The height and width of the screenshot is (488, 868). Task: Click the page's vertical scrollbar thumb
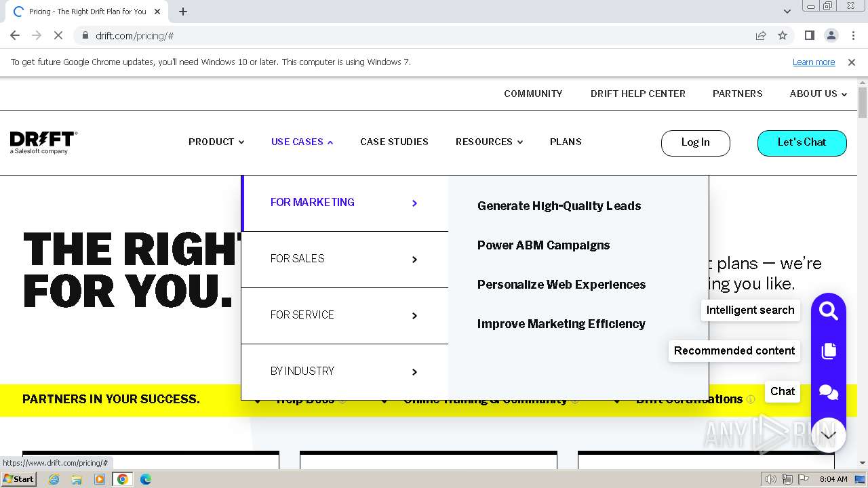pos(863,103)
